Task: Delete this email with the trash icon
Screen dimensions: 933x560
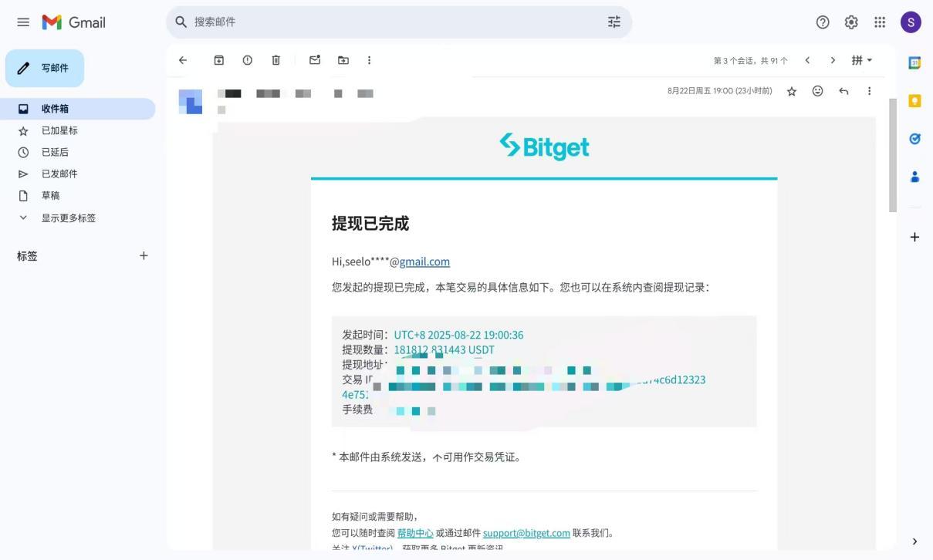Action: [276, 60]
